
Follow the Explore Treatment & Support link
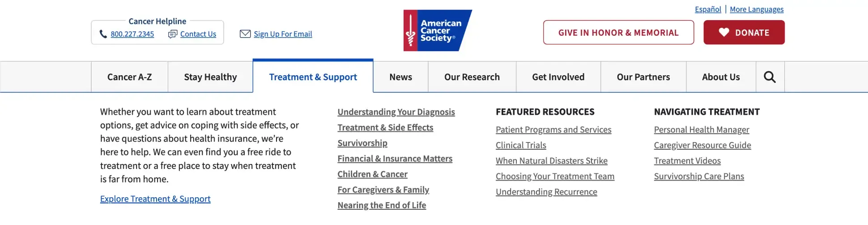click(x=155, y=199)
